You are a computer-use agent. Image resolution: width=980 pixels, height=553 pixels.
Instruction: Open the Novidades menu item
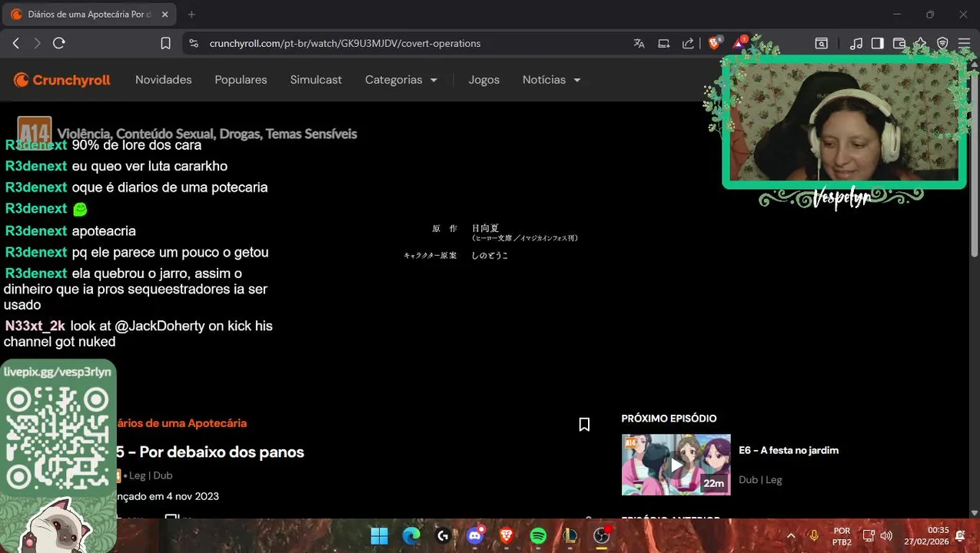click(x=164, y=80)
